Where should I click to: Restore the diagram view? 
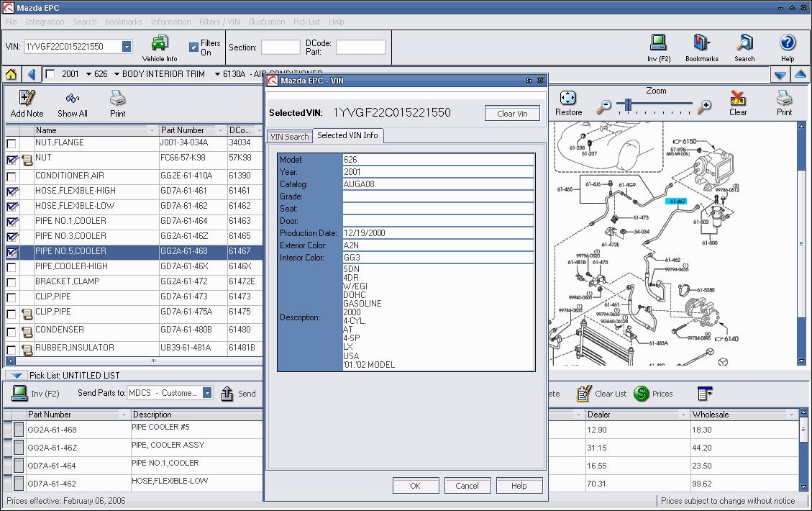[568, 97]
